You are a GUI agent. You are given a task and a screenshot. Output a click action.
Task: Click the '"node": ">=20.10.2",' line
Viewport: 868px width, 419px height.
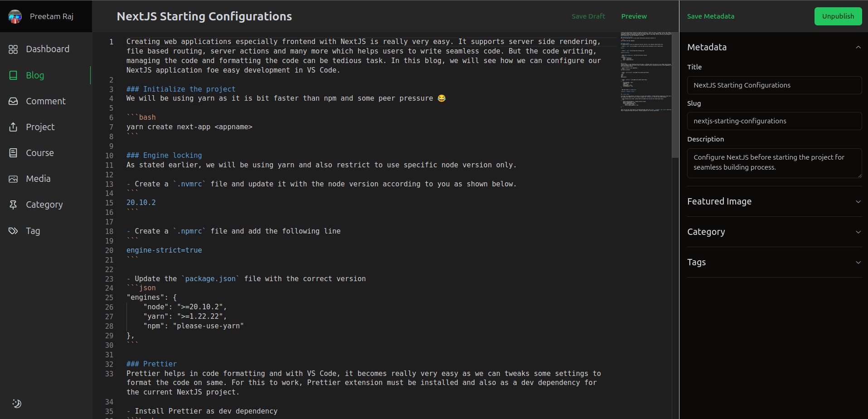(x=185, y=307)
